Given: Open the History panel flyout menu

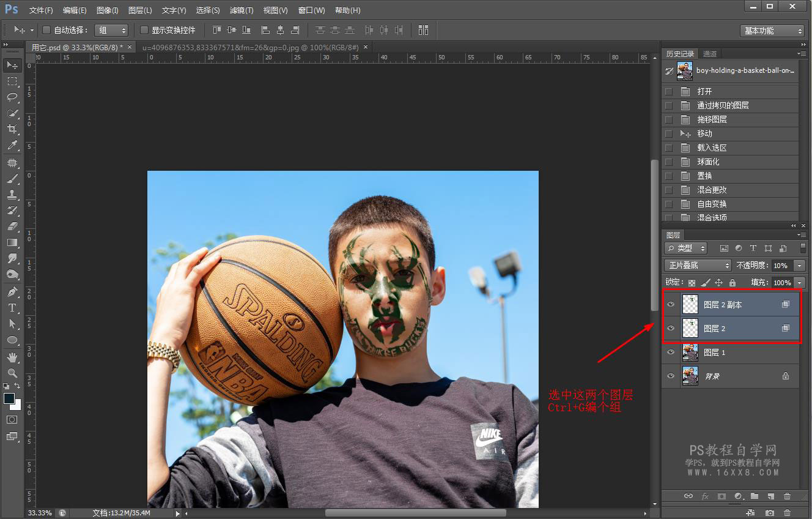Looking at the screenshot, I should tap(802, 54).
